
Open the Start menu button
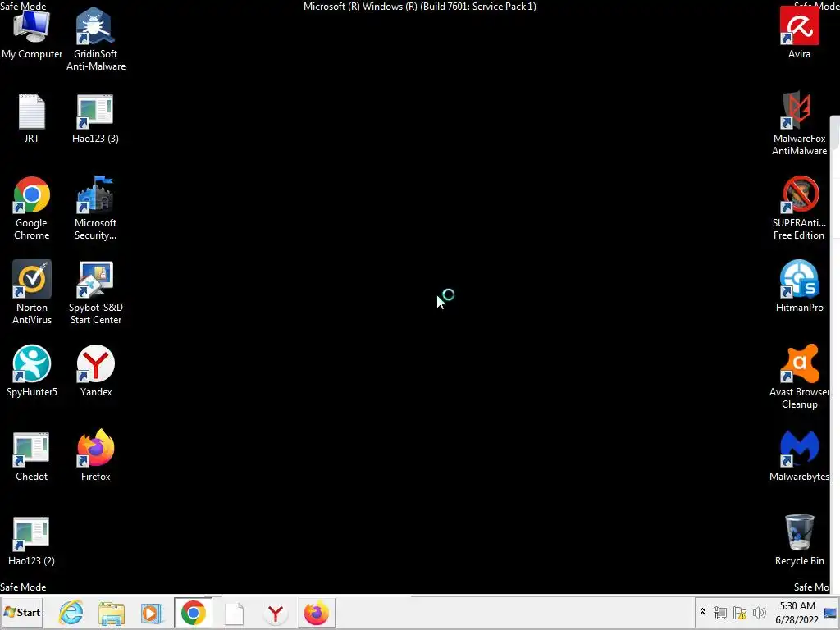[22, 612]
